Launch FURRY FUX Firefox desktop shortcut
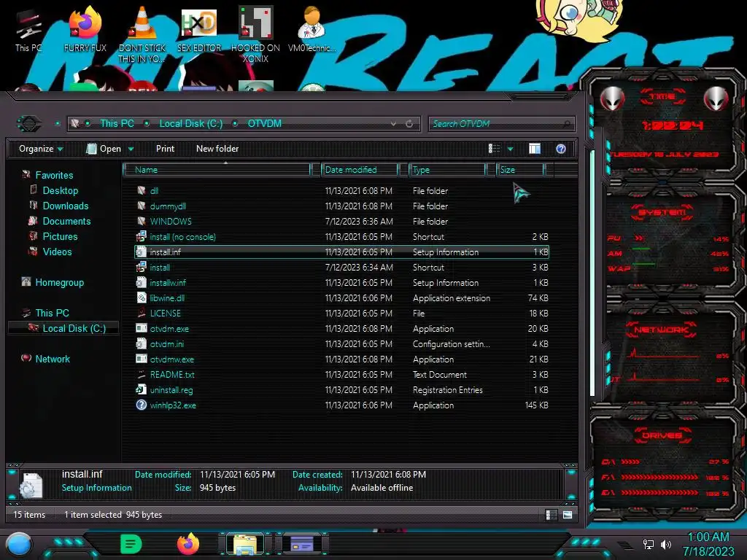 85,29
